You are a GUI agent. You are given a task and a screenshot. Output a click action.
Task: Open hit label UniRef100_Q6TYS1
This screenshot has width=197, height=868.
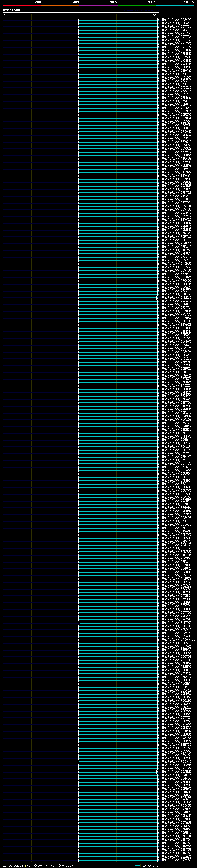pyautogui.click(x=176, y=26)
